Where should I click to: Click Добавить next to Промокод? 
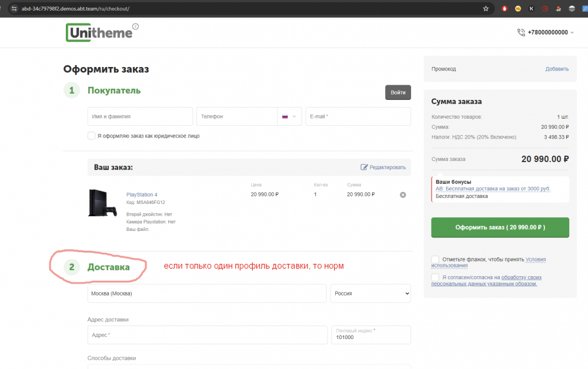[x=556, y=69]
